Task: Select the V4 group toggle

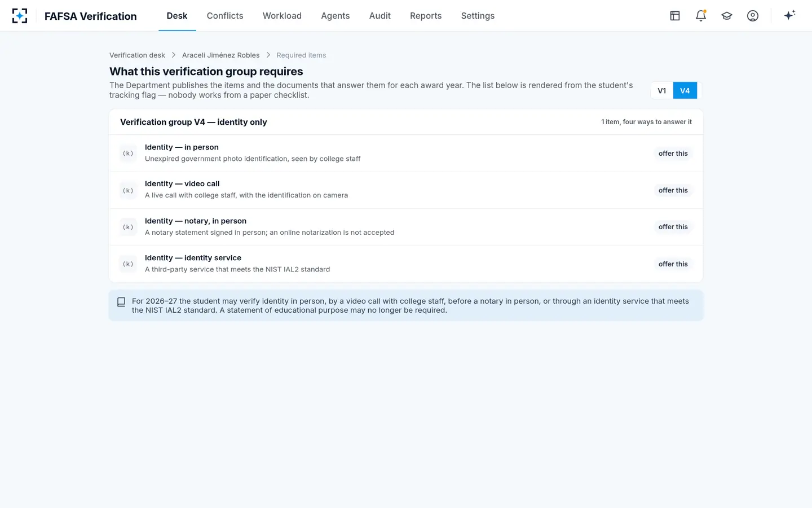Action: pyautogui.click(x=685, y=90)
